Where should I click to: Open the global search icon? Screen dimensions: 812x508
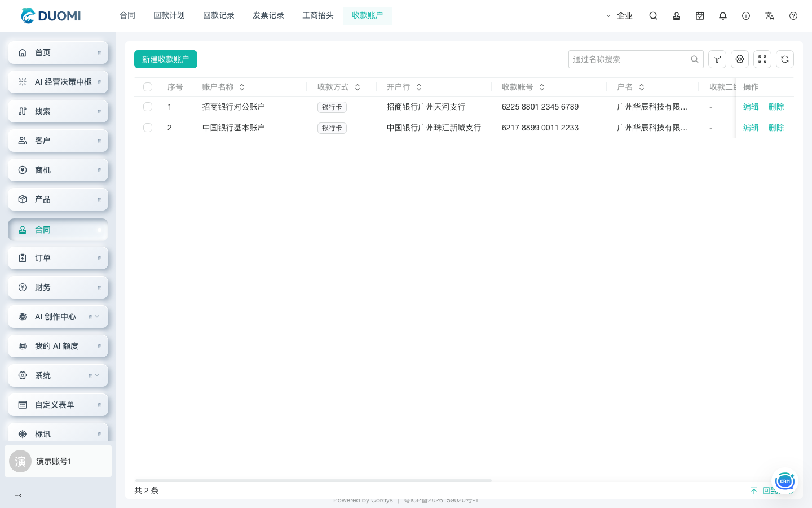click(x=653, y=16)
